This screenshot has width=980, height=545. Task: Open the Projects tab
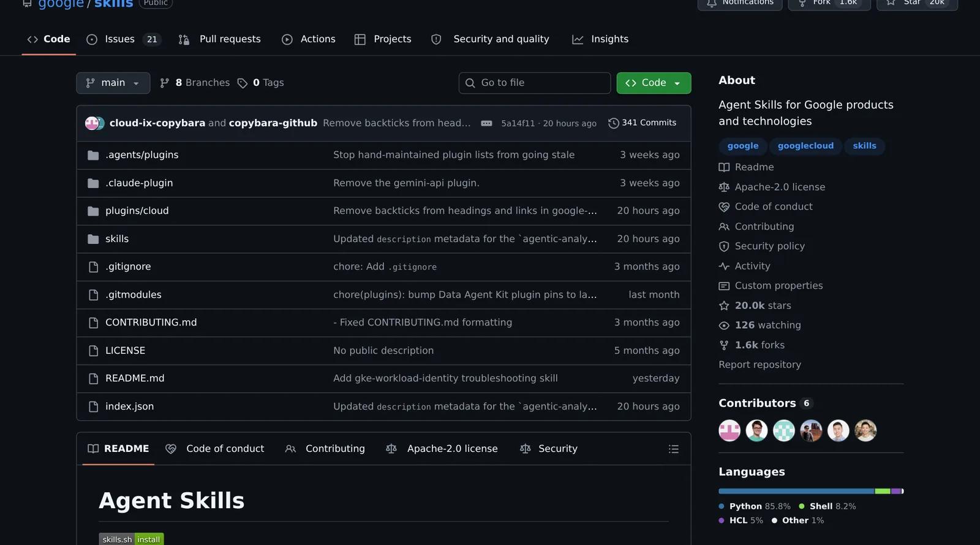tap(383, 39)
